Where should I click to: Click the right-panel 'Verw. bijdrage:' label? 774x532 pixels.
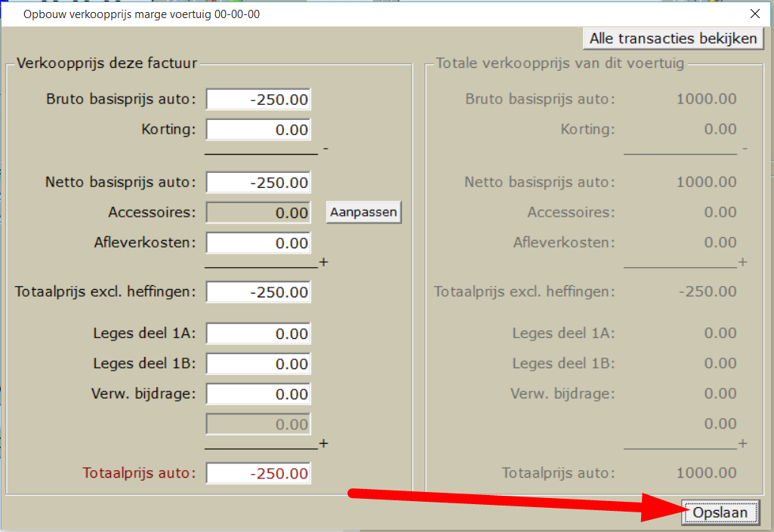[x=563, y=394]
